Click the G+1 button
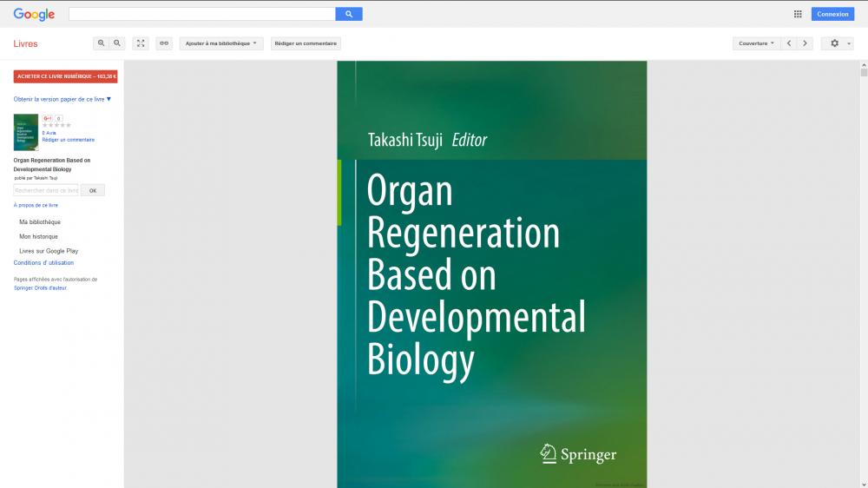 click(x=49, y=118)
